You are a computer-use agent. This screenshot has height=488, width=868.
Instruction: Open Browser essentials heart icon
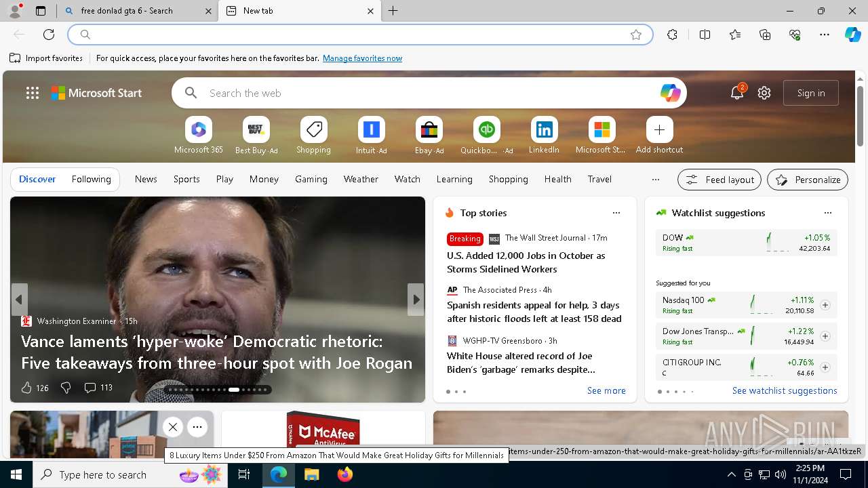pos(795,35)
